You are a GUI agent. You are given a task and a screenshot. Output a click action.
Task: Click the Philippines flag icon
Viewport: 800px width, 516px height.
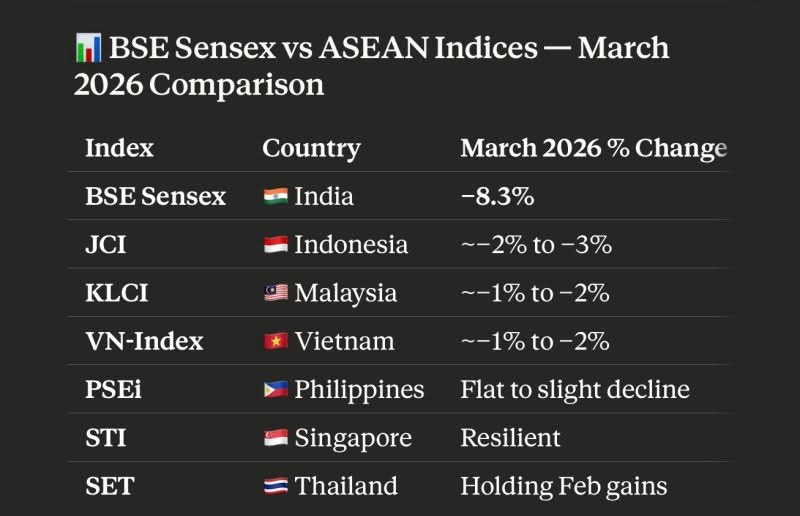click(275, 389)
